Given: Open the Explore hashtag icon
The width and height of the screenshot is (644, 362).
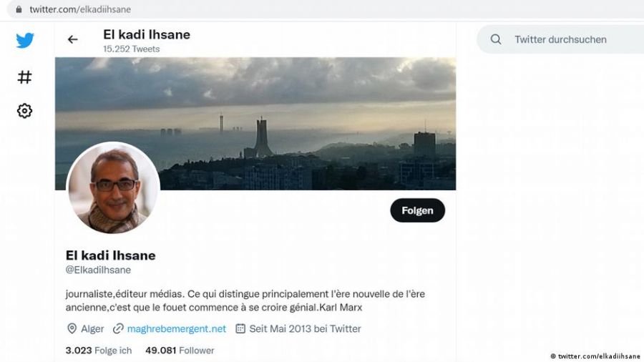Looking at the screenshot, I should tap(25, 77).
